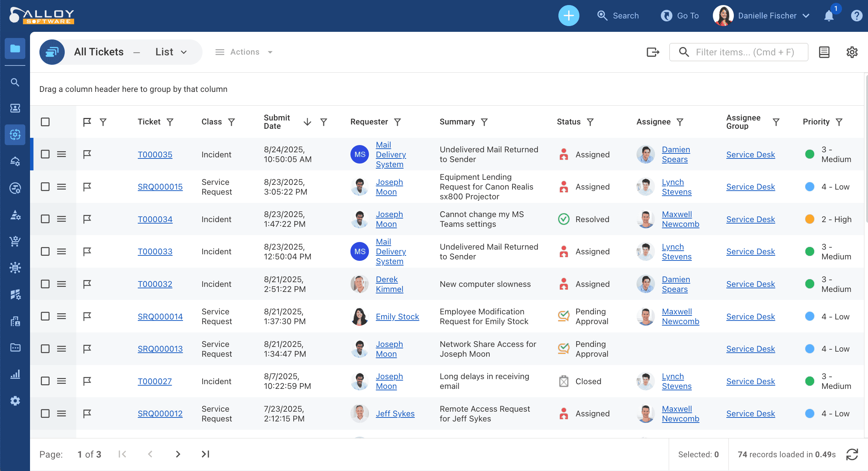Open the notifications bell

829,16
